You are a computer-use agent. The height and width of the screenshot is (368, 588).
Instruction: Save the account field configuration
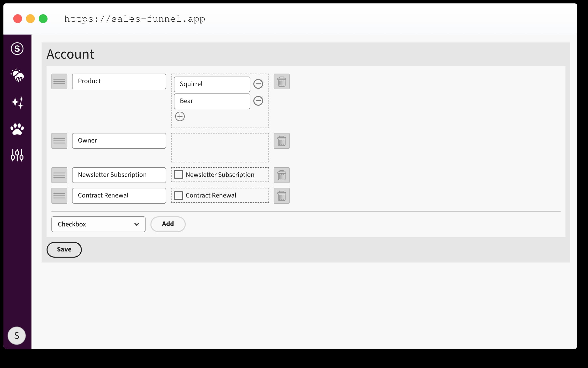64,249
